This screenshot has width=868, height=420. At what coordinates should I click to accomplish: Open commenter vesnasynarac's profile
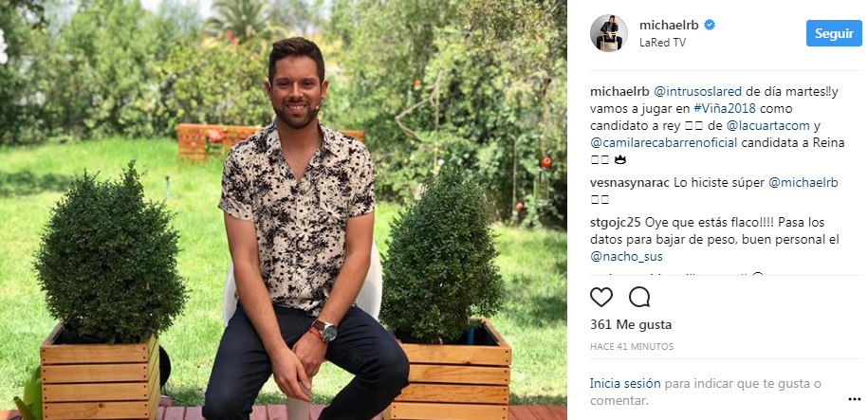pos(630,183)
